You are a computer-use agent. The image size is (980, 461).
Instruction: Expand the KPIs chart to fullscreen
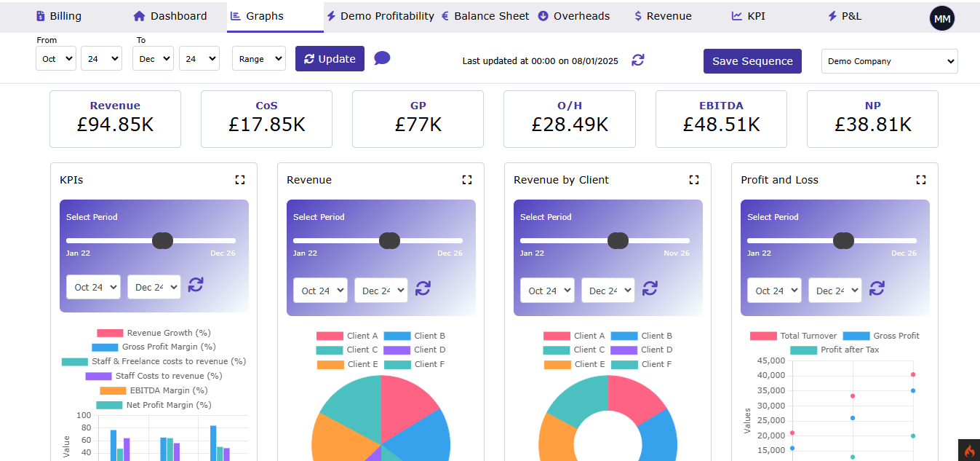click(239, 180)
